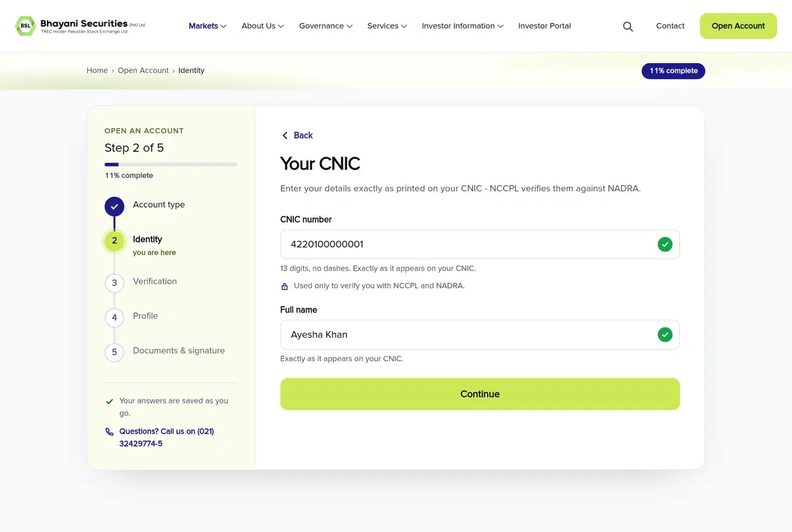The width and height of the screenshot is (792, 532).
Task: Open the site search icon
Action: [x=628, y=26]
